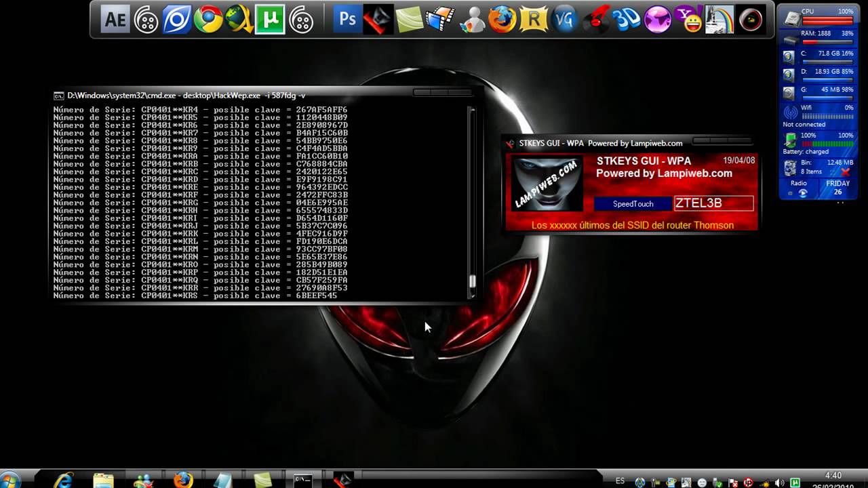Open Google Chrome from the dock

(x=208, y=20)
